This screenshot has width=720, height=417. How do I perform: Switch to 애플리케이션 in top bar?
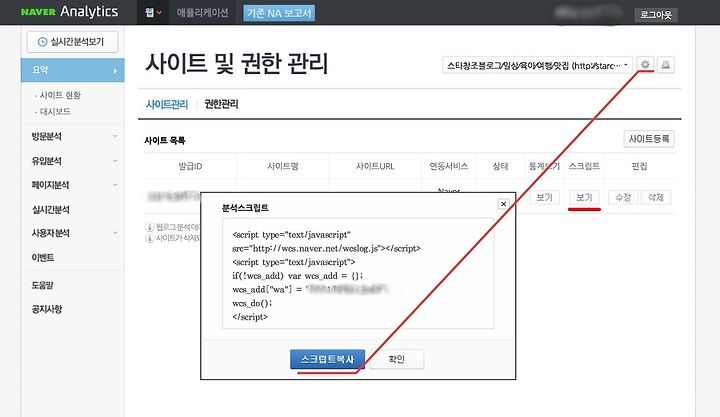[202, 12]
